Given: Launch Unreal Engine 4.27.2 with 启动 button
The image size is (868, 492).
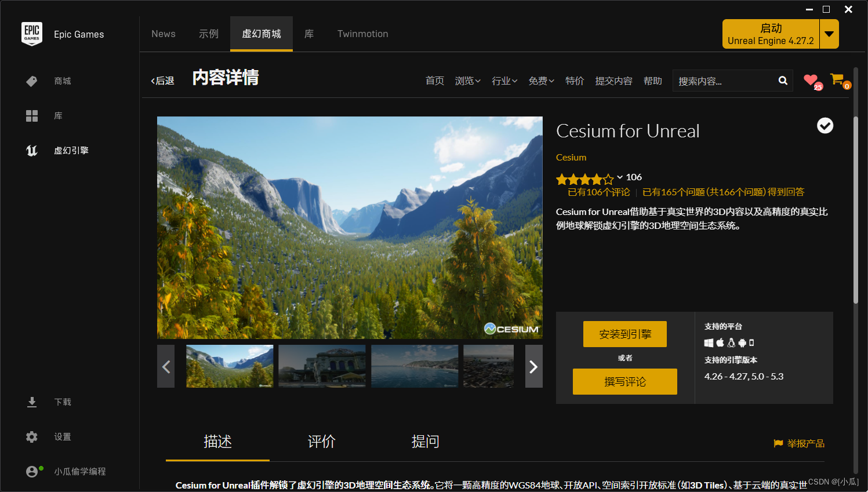Looking at the screenshot, I should point(771,34).
